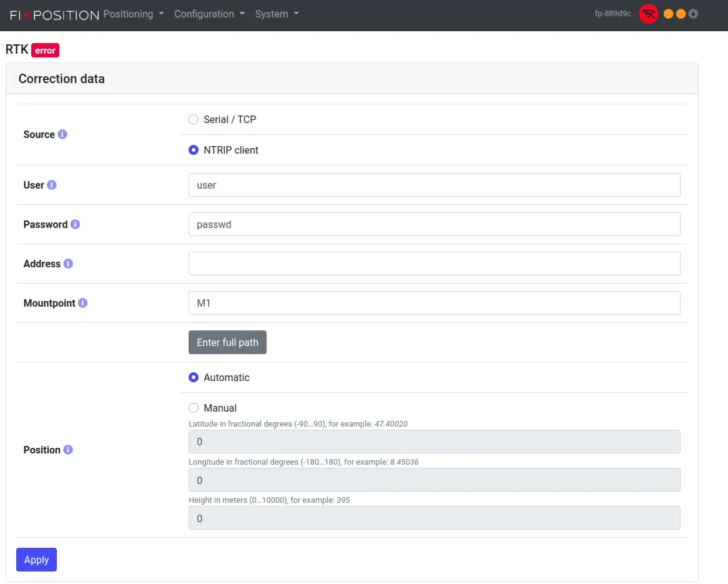Screen dimensions: 728x584
Task: Click the red Wi-Fi disconnected status icon
Action: 648,14
